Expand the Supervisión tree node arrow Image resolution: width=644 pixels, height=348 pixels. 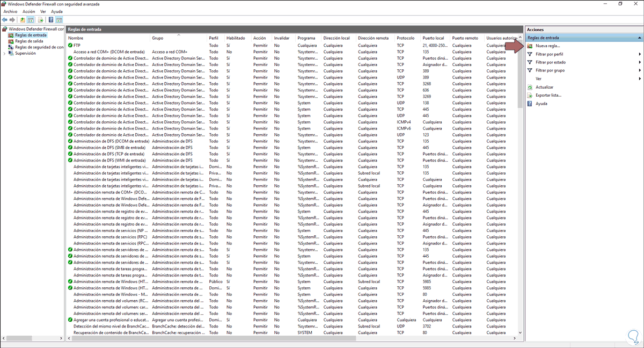pyautogui.click(x=5, y=54)
